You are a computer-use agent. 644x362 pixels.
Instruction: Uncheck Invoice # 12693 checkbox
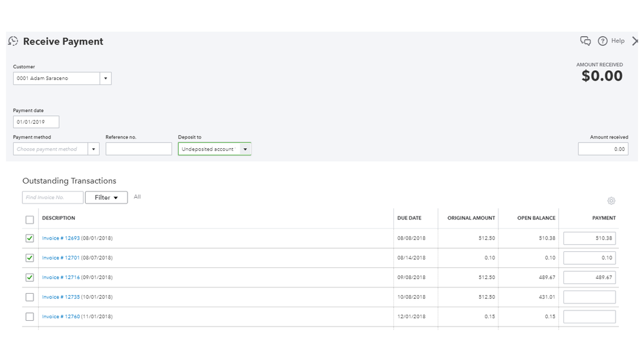[x=30, y=238]
